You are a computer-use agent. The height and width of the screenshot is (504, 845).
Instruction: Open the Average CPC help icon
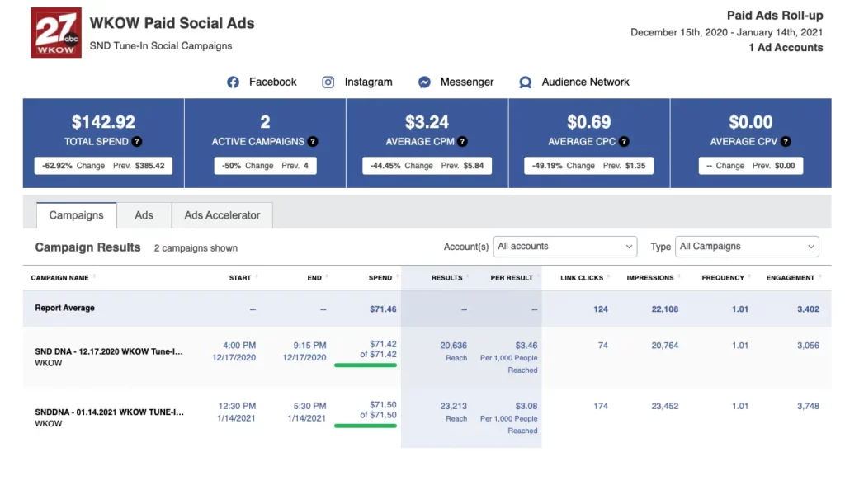coord(625,142)
